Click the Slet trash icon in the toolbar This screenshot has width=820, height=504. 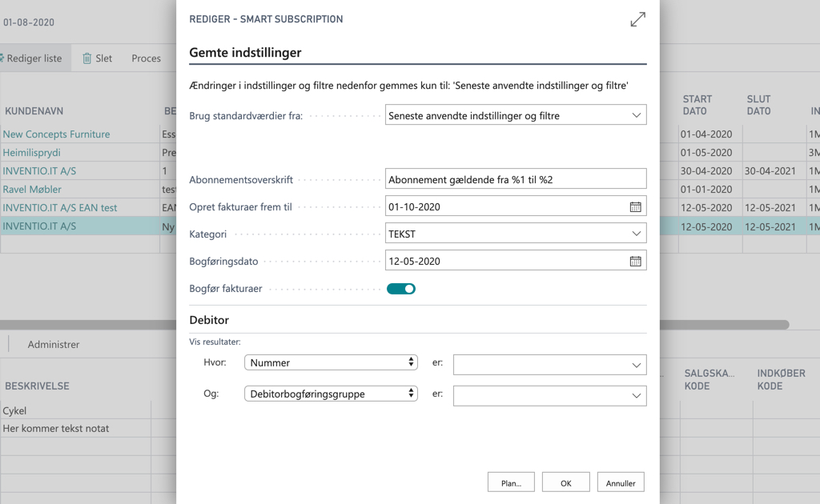[86, 58]
